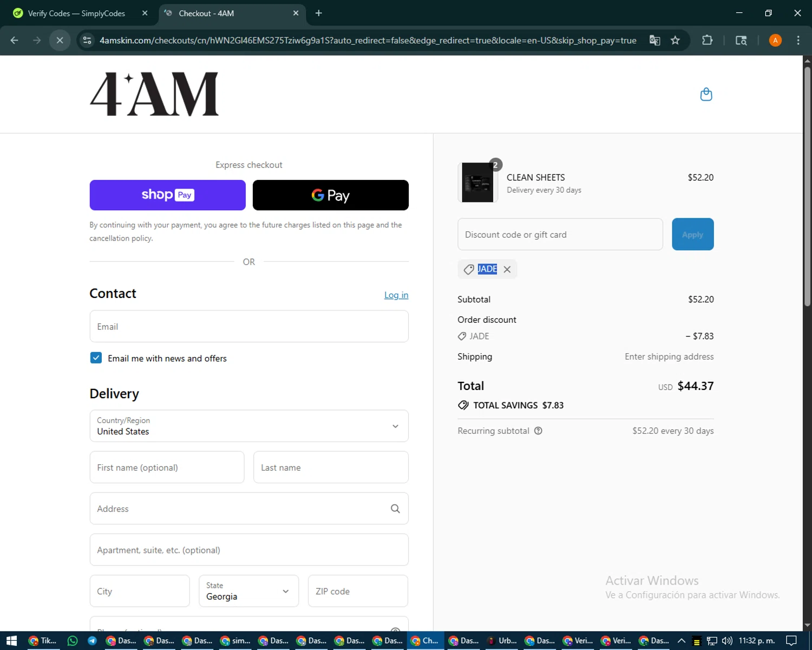Open Urb... window in taskbar

tap(501, 641)
